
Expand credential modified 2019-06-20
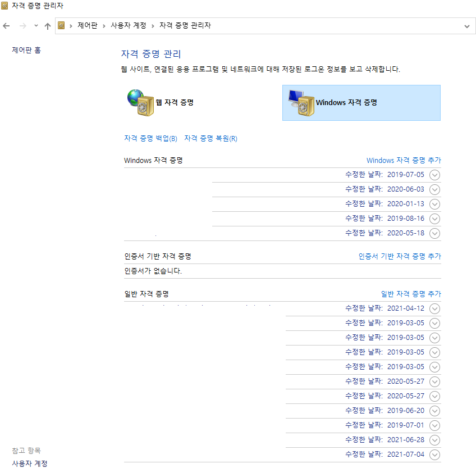[434, 411]
